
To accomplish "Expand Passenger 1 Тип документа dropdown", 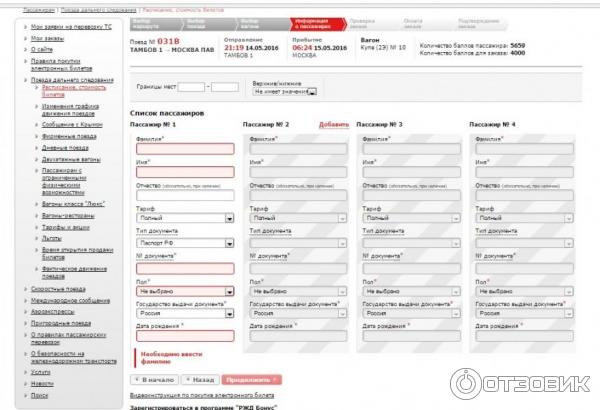I will 183,243.
